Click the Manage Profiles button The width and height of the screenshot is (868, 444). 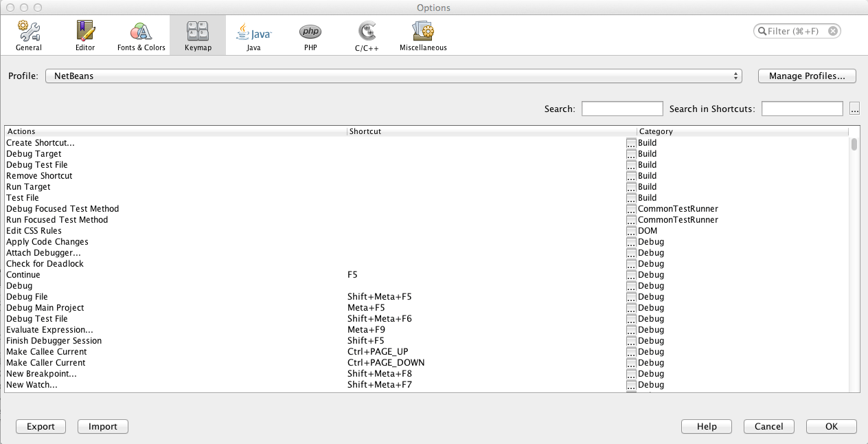pyautogui.click(x=807, y=76)
